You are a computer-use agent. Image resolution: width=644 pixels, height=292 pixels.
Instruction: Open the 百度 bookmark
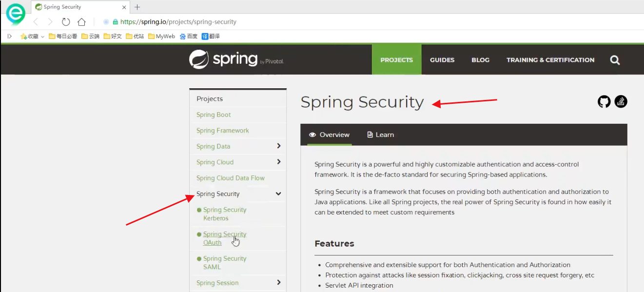click(189, 36)
